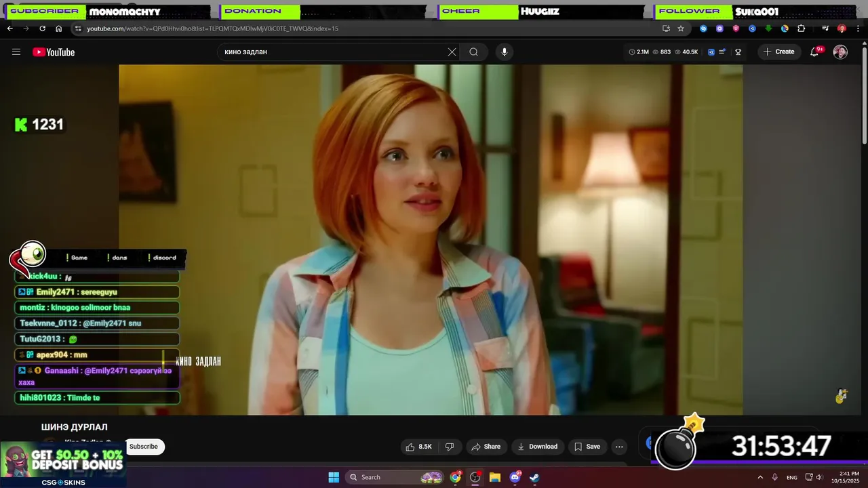Viewport: 868px width, 488px height.
Task: Click chat message from montiz
Action: [96, 308]
